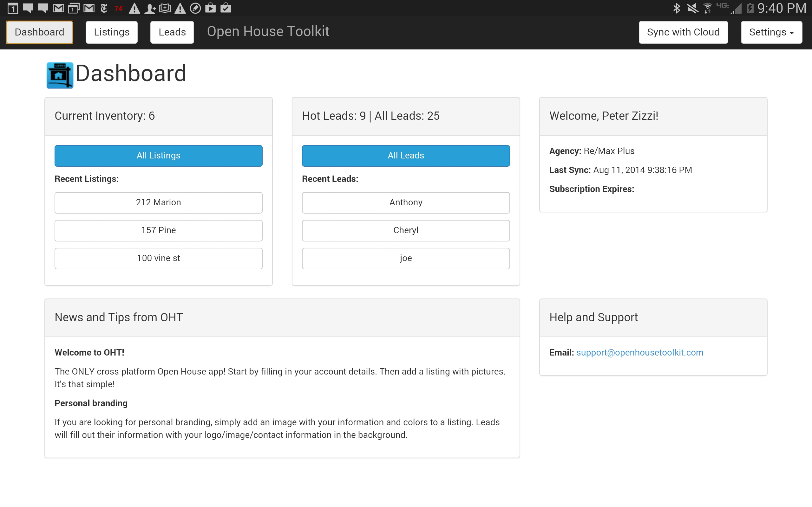The image size is (812, 507).
Task: Tap the Bluetooth status icon
Action: point(677,8)
